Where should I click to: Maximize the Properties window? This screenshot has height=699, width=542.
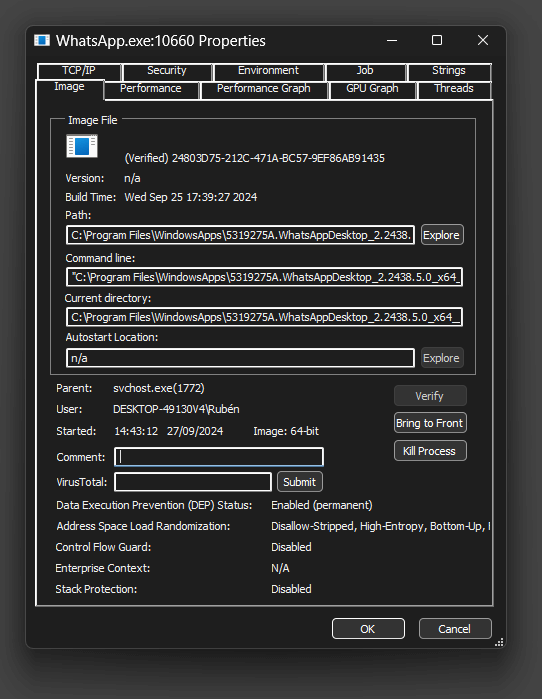pos(437,41)
